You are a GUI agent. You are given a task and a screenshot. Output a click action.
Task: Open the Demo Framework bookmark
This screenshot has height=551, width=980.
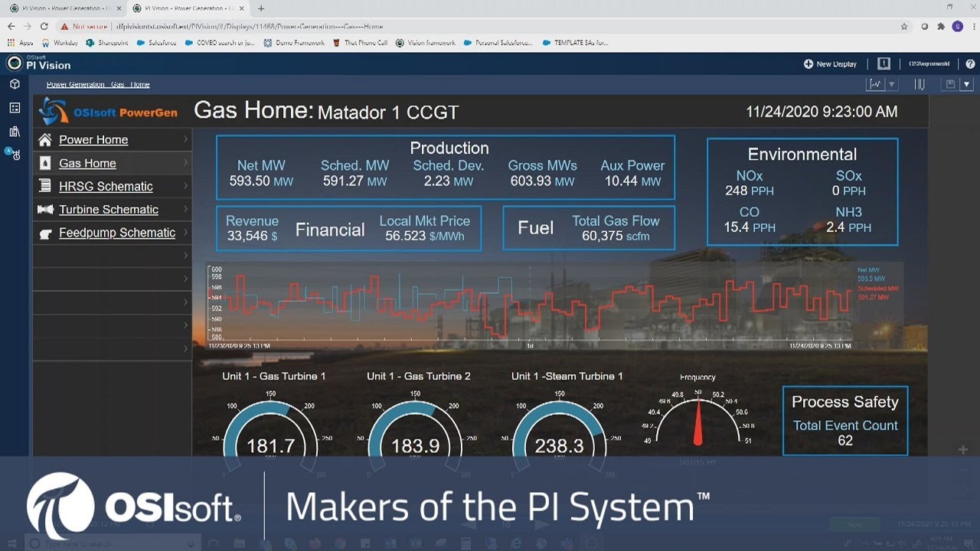pyautogui.click(x=294, y=43)
